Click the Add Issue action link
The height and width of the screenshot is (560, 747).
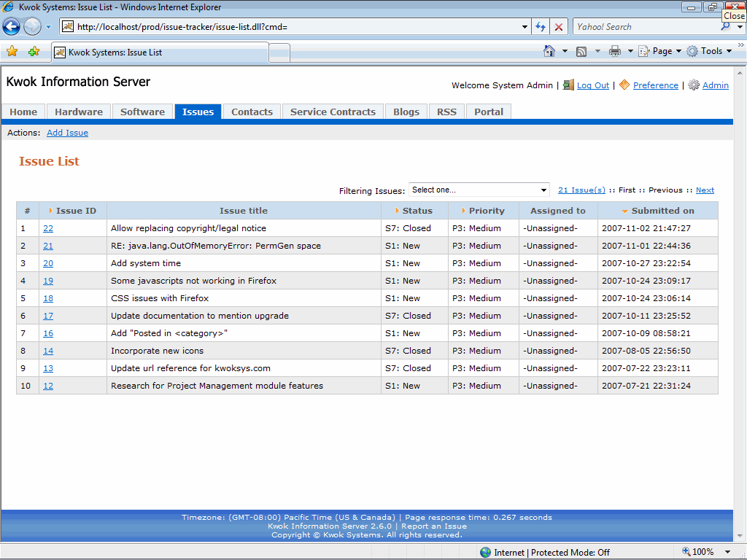point(67,133)
